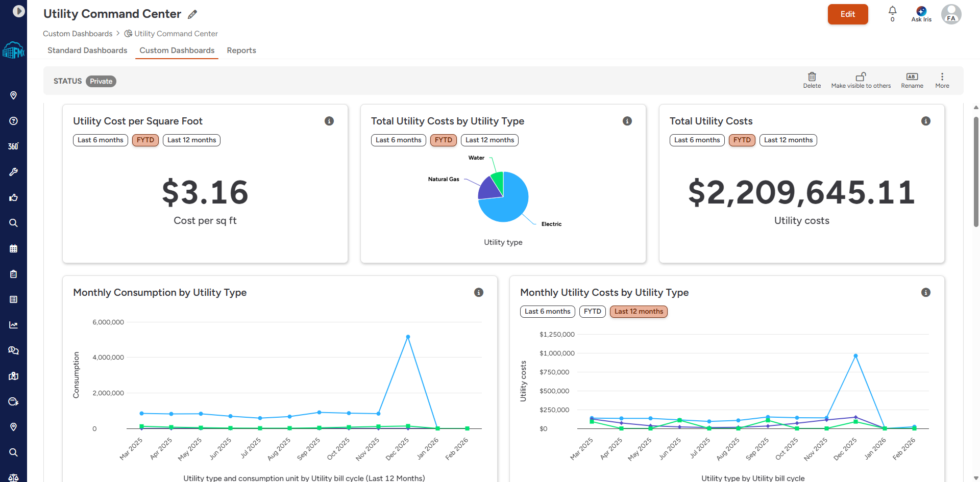
Task: Click Make visible to others icon
Action: [x=861, y=77]
